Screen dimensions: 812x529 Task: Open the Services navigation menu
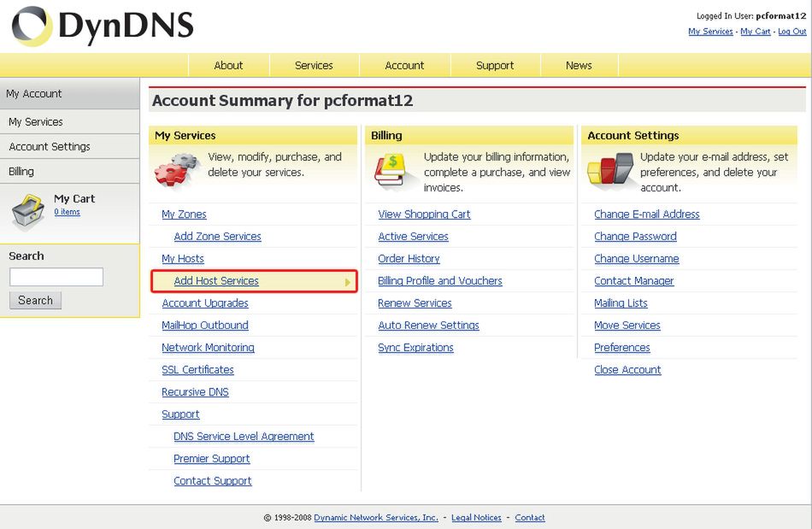tap(314, 66)
